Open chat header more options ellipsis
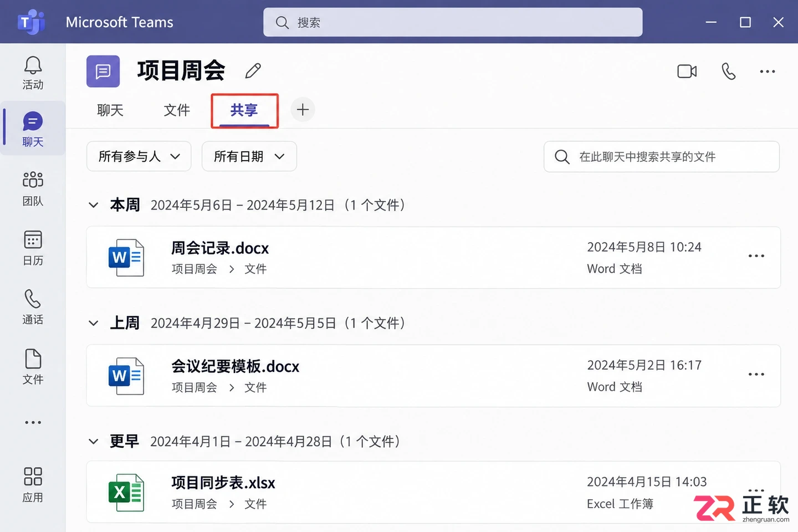798x532 pixels. tap(768, 71)
